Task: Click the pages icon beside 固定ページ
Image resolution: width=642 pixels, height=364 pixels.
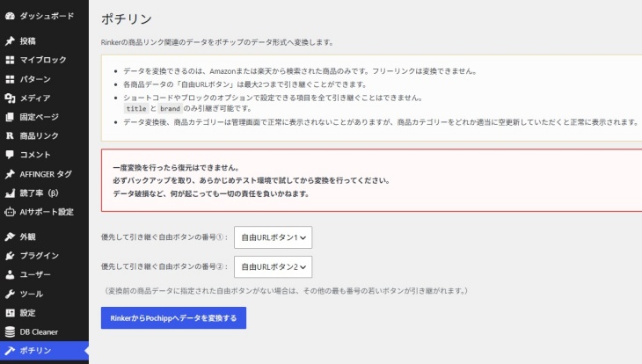Action: [10, 117]
